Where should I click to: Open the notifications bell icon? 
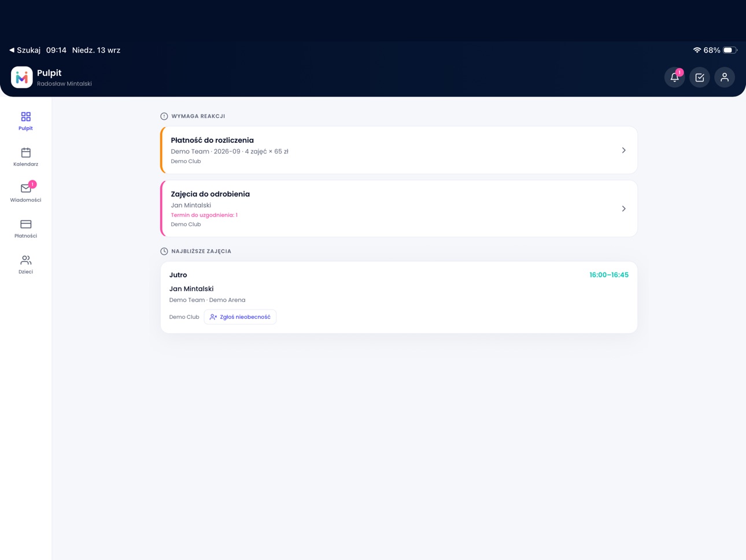point(674,77)
